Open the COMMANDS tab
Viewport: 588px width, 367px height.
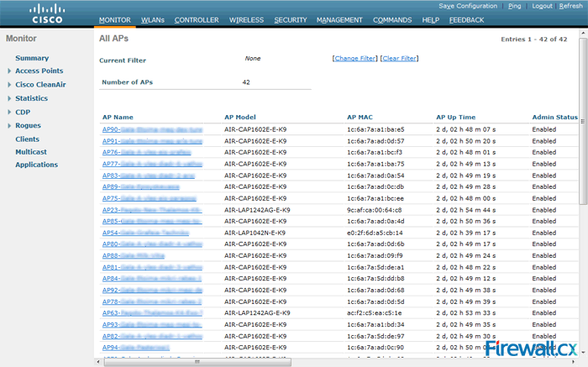(x=392, y=20)
